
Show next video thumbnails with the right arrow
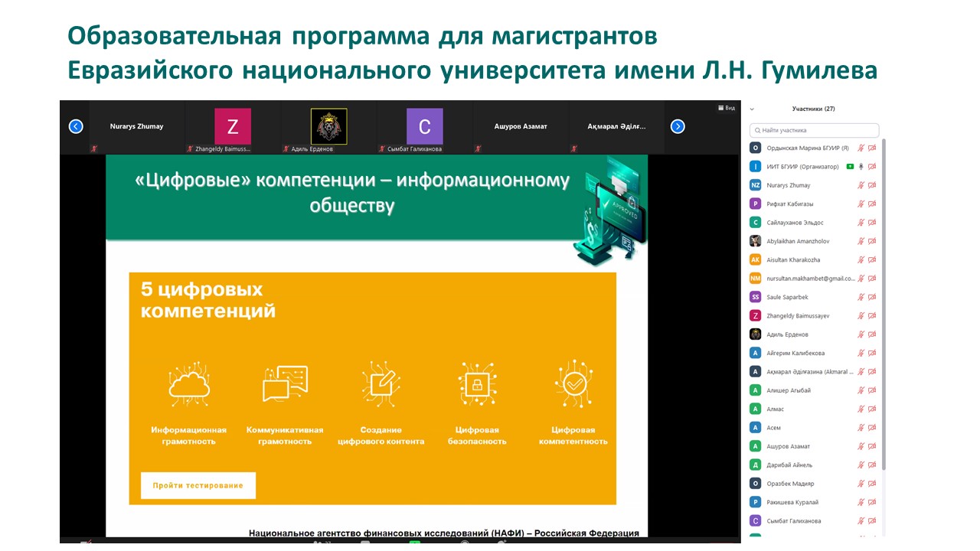pyautogui.click(x=678, y=126)
